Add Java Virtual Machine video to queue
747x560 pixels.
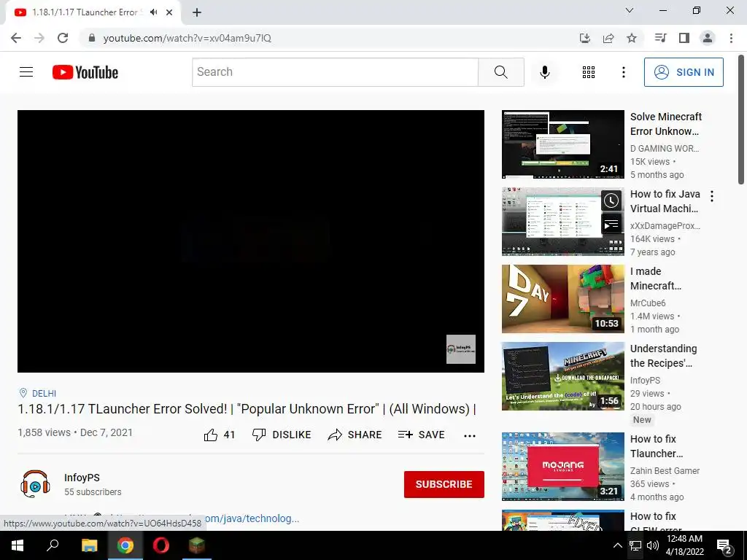coord(611,225)
